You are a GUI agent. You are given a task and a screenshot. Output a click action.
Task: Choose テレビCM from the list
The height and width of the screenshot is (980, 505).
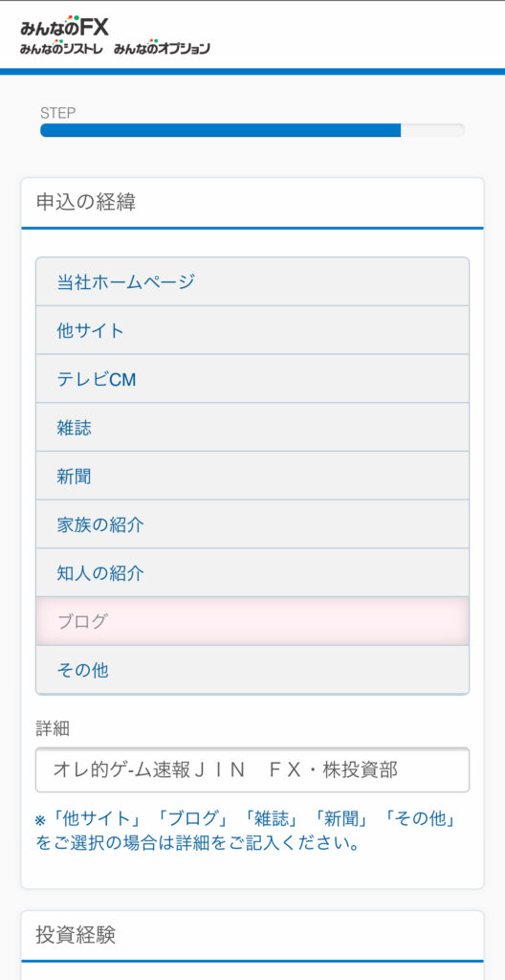coord(252,379)
